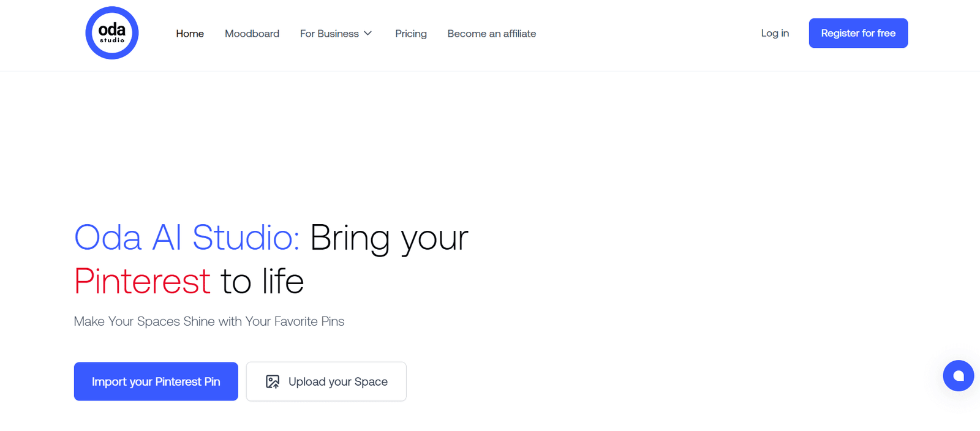Click the For Business chevron arrow
This screenshot has width=980, height=431.
(x=368, y=33)
